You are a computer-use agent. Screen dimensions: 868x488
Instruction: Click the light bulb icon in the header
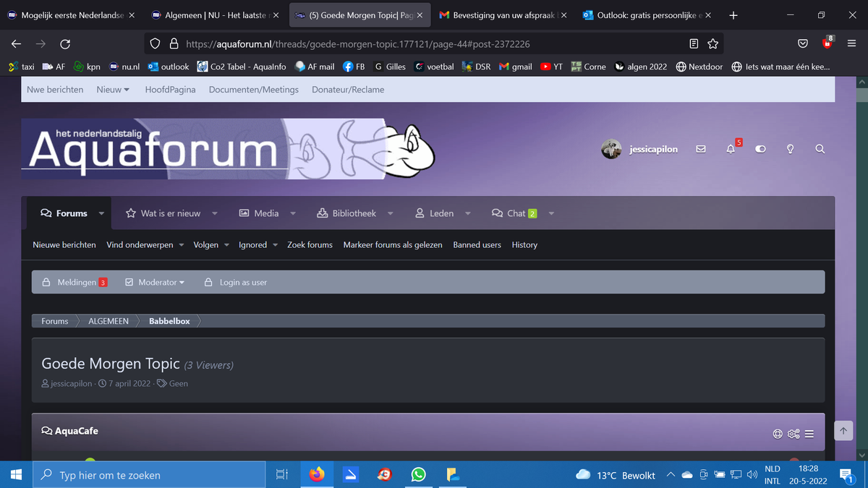tap(790, 149)
